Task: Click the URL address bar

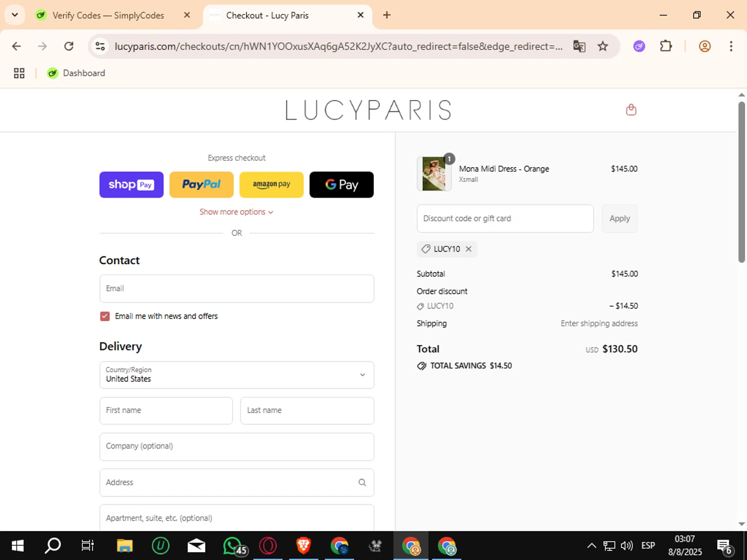Action: [x=339, y=46]
